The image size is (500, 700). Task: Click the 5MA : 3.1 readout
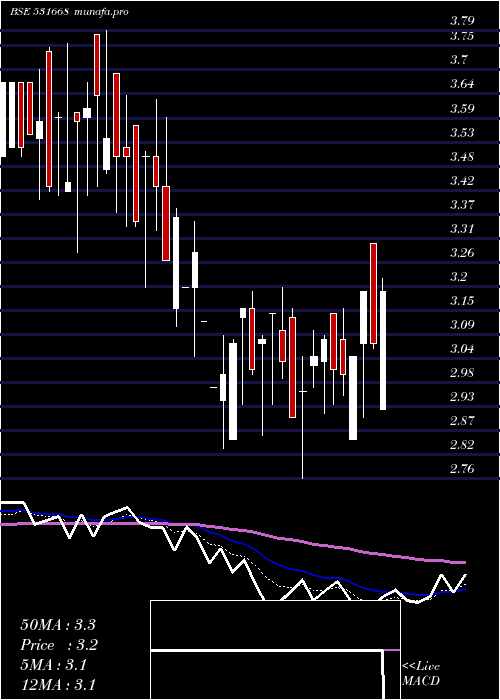point(54,665)
